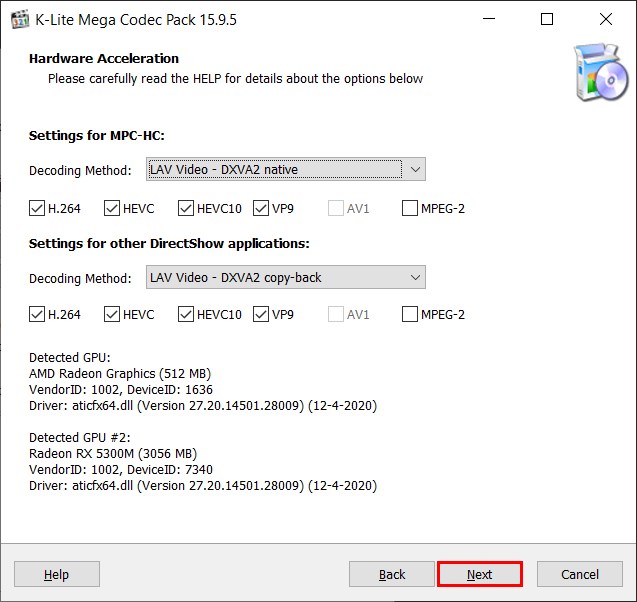Go Back to the previous page
The image size is (637, 602).
click(392, 574)
